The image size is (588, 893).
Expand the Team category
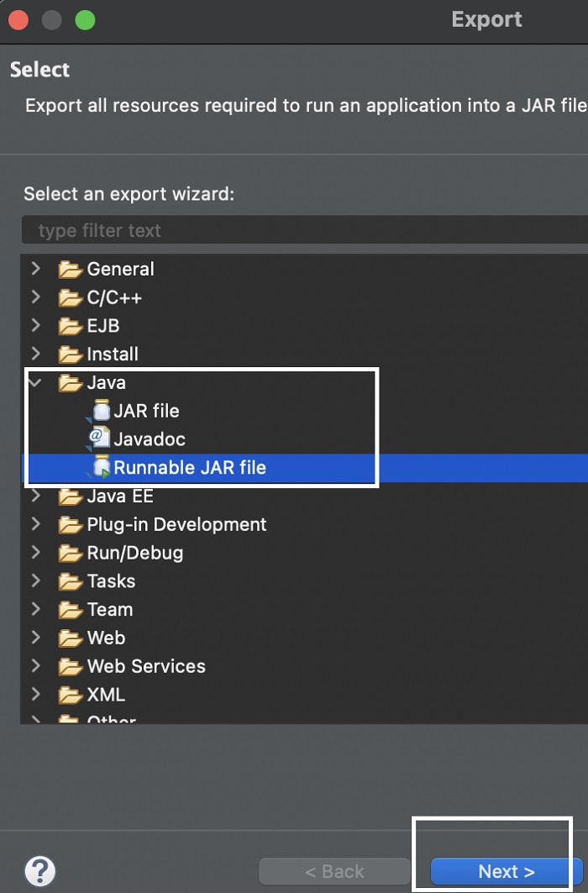tap(35, 609)
